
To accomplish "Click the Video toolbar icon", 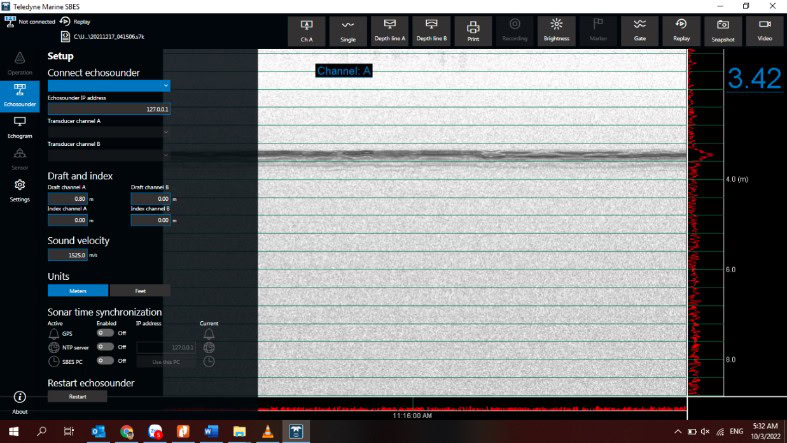I will coord(764,31).
